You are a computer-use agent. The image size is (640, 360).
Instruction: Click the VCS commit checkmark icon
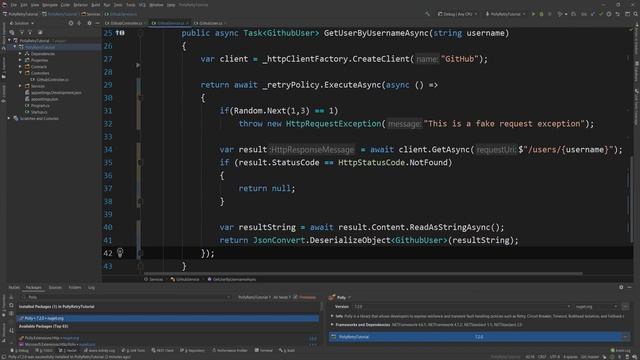601,14
